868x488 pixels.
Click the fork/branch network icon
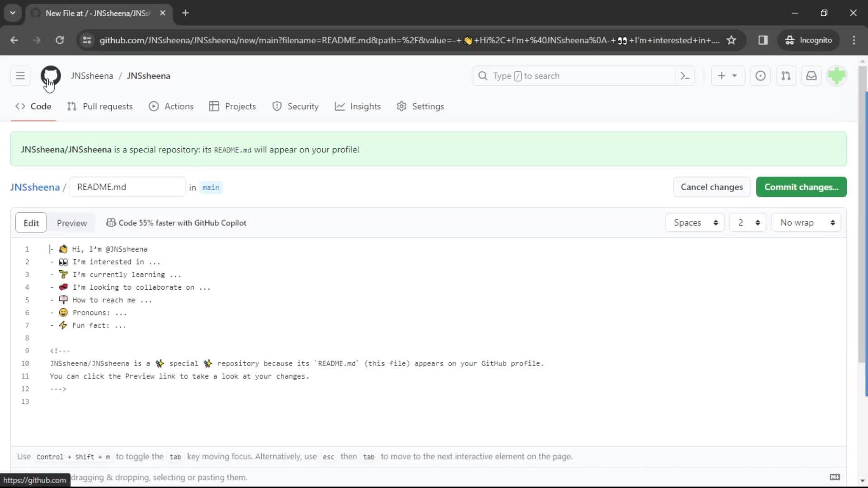click(786, 75)
